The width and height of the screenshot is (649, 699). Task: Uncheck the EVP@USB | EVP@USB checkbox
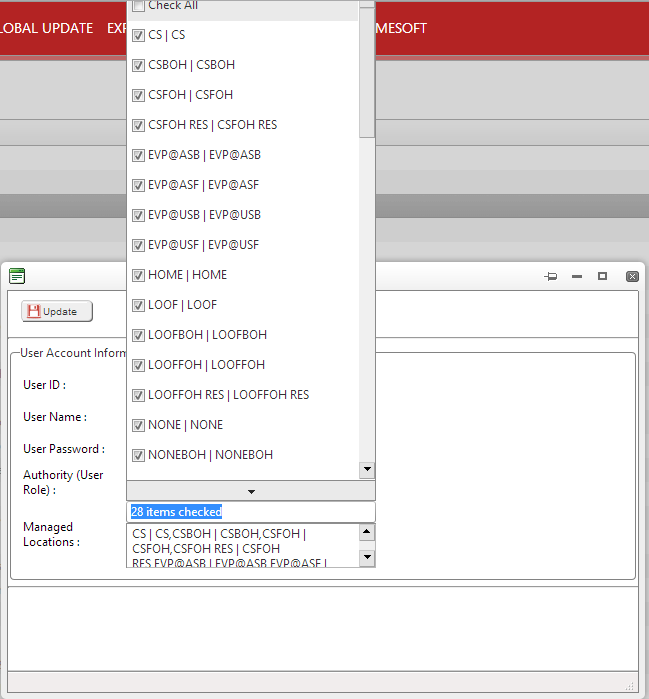pyautogui.click(x=138, y=215)
